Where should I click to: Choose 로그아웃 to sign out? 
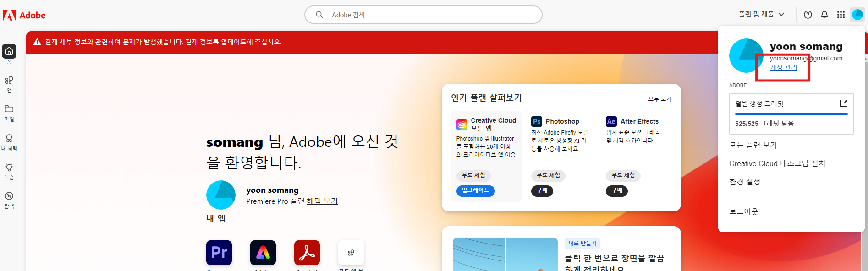[x=744, y=211]
